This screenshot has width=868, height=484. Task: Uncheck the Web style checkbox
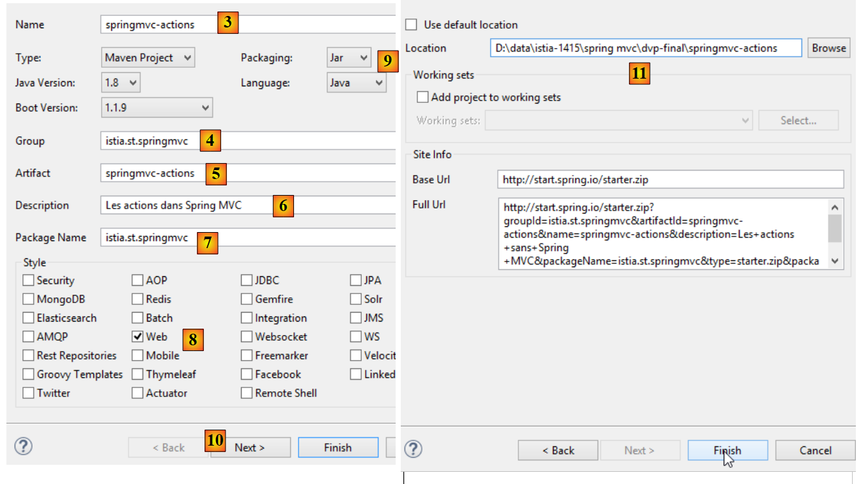click(137, 336)
